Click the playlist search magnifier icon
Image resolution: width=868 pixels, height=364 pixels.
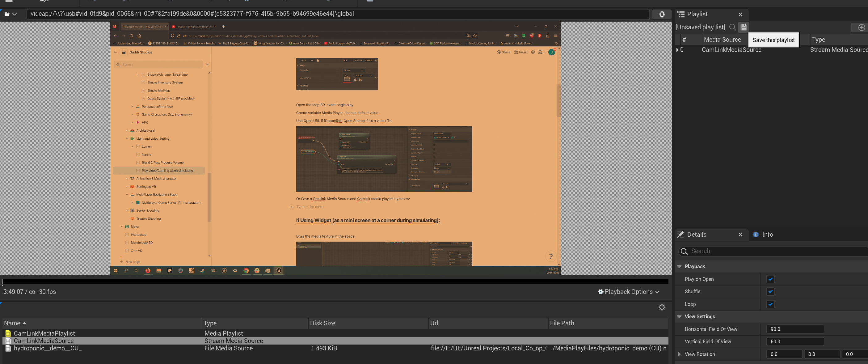(x=732, y=27)
